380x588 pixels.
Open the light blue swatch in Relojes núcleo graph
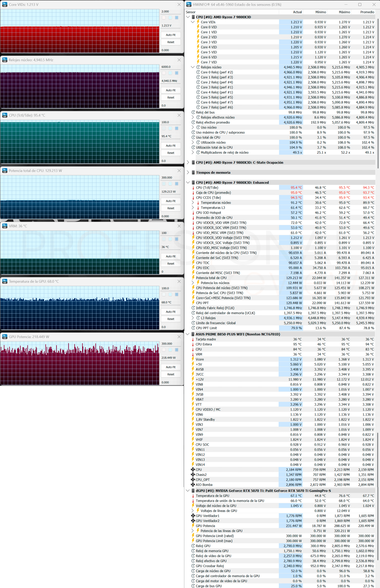170,73
